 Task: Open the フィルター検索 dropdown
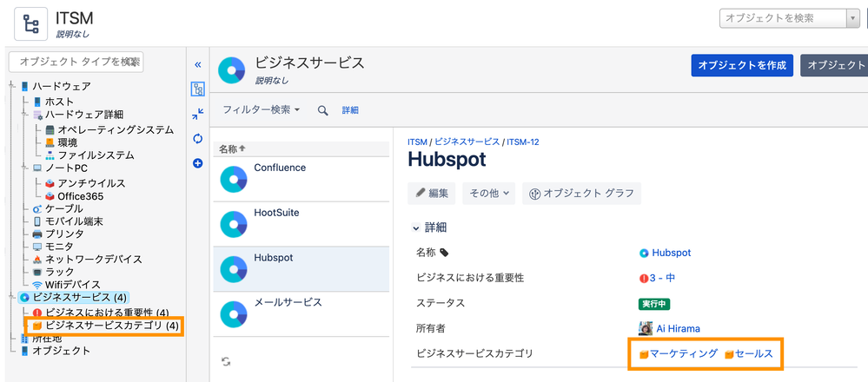262,110
